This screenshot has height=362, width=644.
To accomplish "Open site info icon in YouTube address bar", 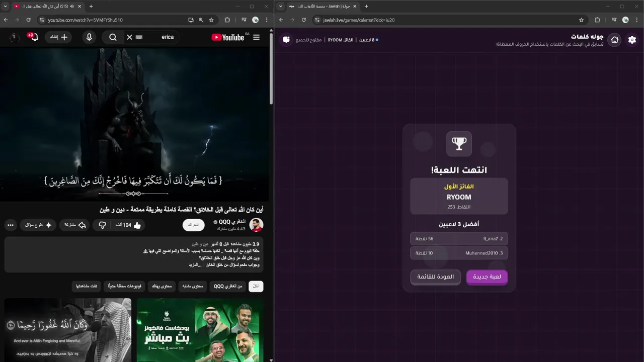I will tap(42, 20).
